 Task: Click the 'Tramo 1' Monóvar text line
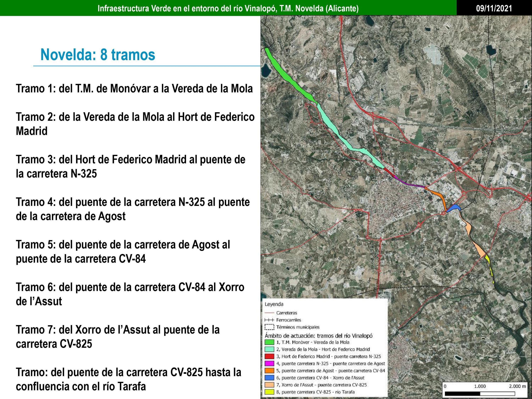(134, 89)
